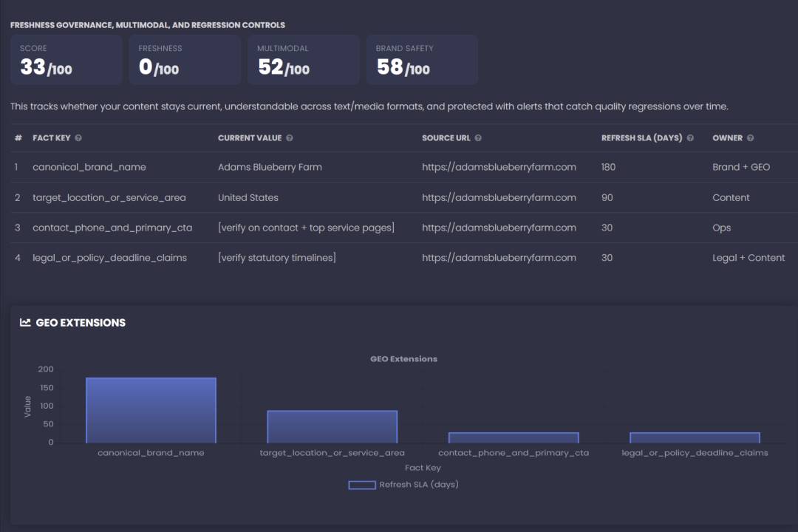This screenshot has width=798, height=532.
Task: Select the target_location_or_service_area chart bar
Action: pos(332,426)
